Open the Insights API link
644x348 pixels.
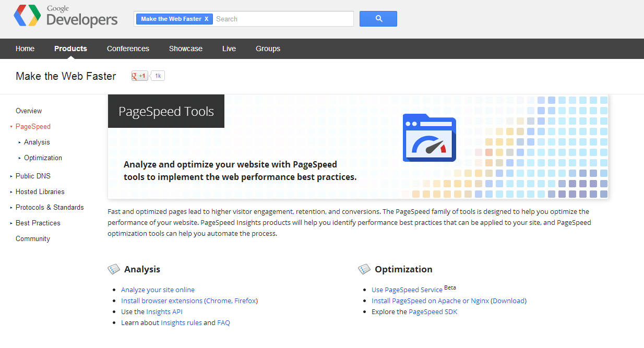point(164,311)
